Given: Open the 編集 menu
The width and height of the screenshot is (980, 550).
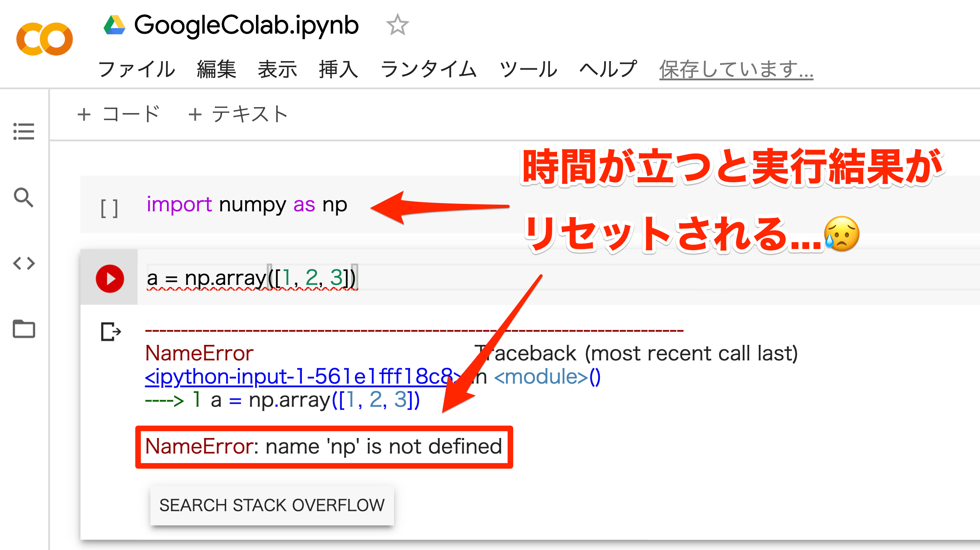Looking at the screenshot, I should tap(216, 70).
